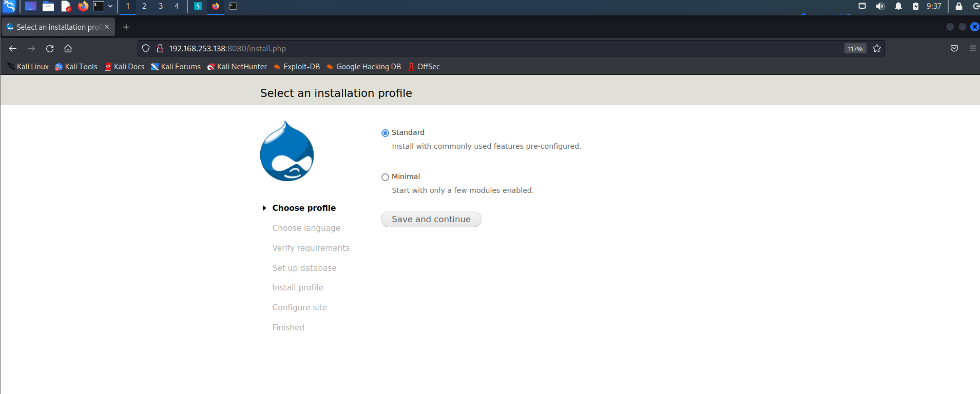
Task: Open the notifications bell
Action: coord(898,6)
